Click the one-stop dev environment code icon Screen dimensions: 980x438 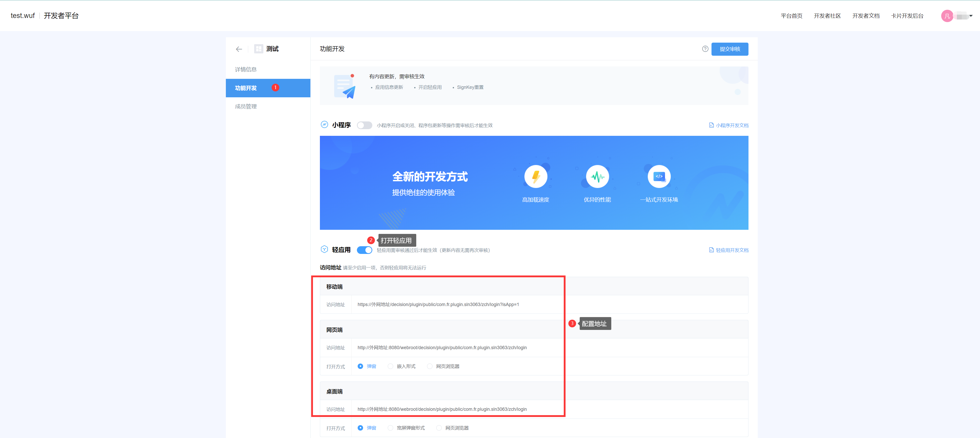coord(659,176)
